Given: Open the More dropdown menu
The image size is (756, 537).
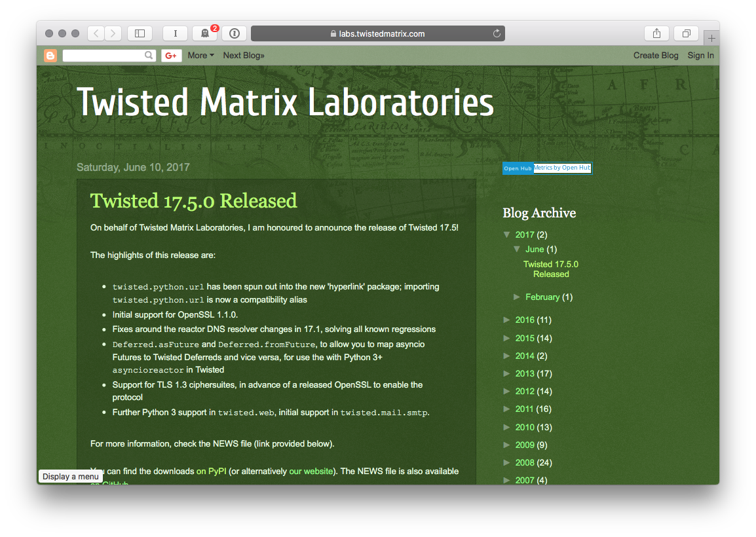Looking at the screenshot, I should [200, 56].
